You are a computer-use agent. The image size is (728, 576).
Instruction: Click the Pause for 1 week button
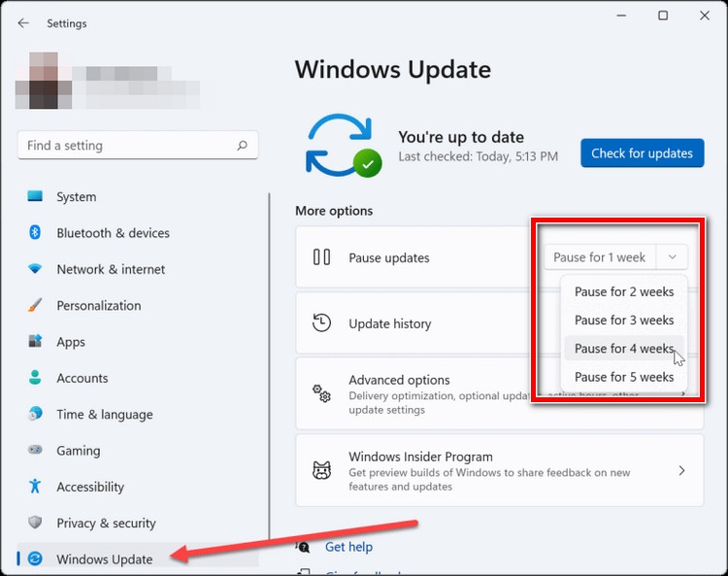[x=600, y=256]
